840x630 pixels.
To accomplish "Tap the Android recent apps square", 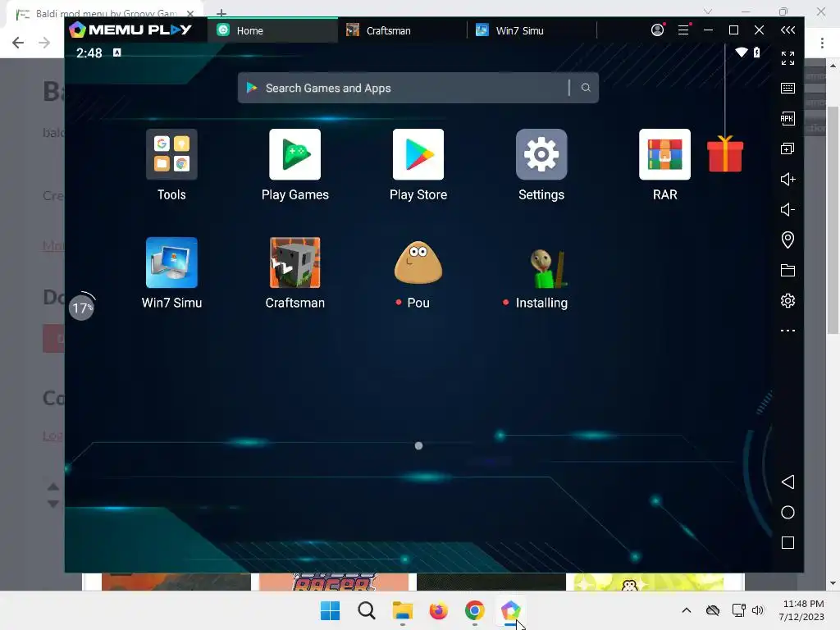I will 787,543.
